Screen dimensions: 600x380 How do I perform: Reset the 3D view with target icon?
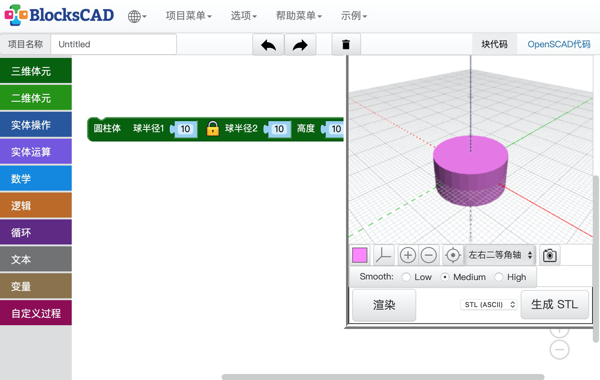(453, 255)
